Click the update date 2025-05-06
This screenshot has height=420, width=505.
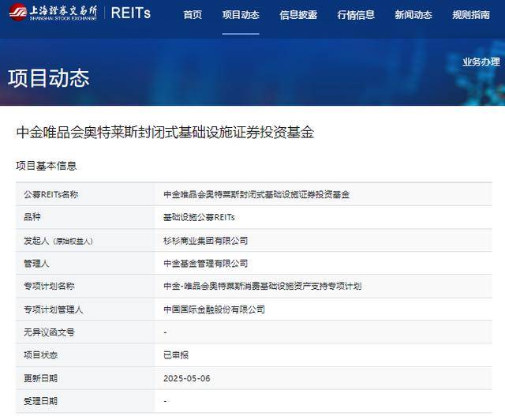[x=186, y=378]
